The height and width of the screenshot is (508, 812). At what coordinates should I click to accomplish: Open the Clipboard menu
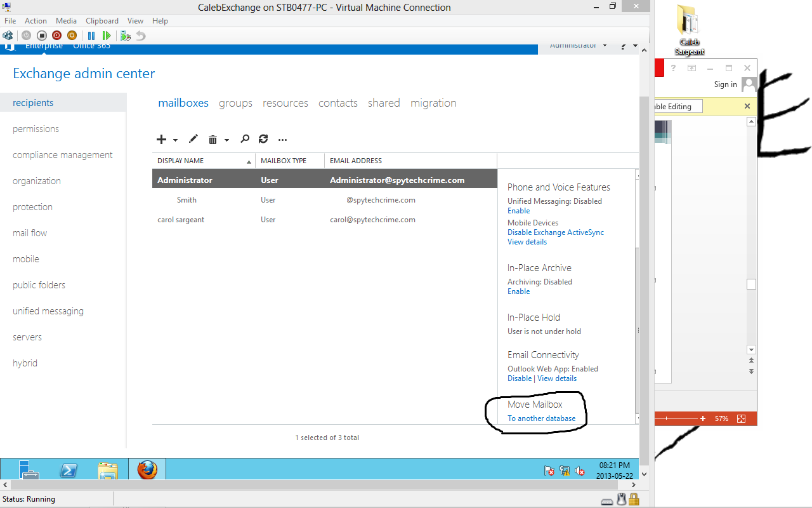pyautogui.click(x=102, y=21)
